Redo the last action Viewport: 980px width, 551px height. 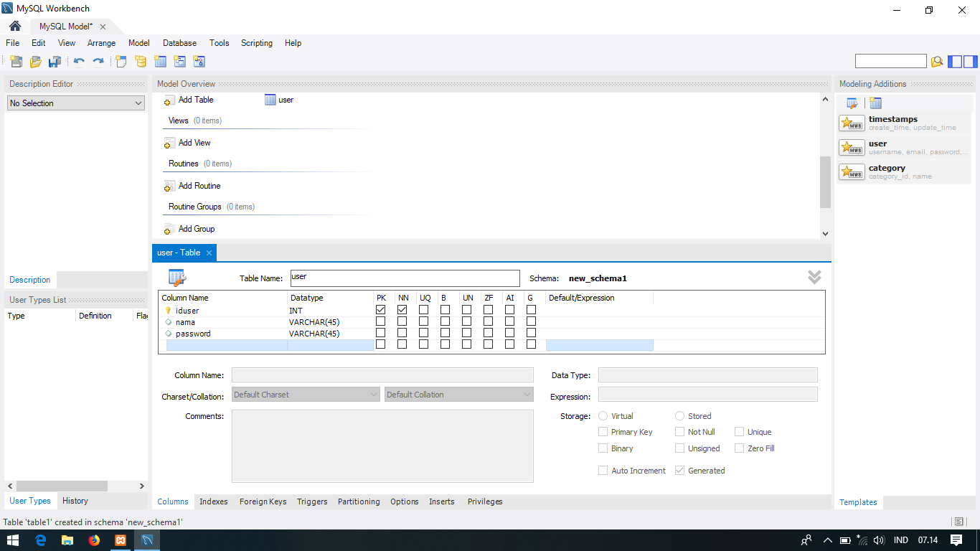tap(99, 61)
